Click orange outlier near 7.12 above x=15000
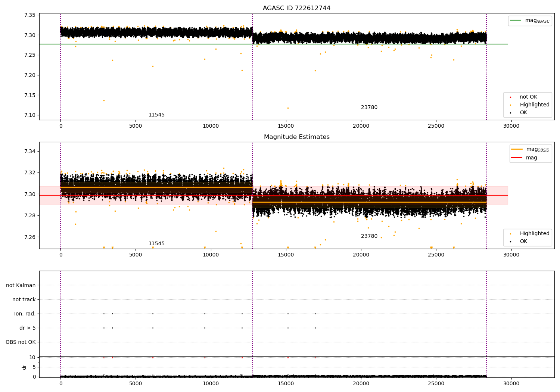Viewport: 560px width, 392px height. coord(288,108)
